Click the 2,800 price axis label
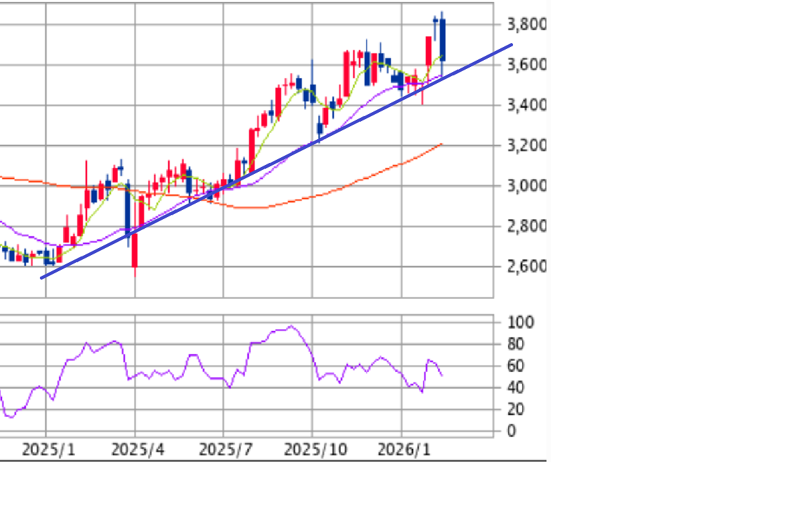812x525 pixels. [526, 226]
